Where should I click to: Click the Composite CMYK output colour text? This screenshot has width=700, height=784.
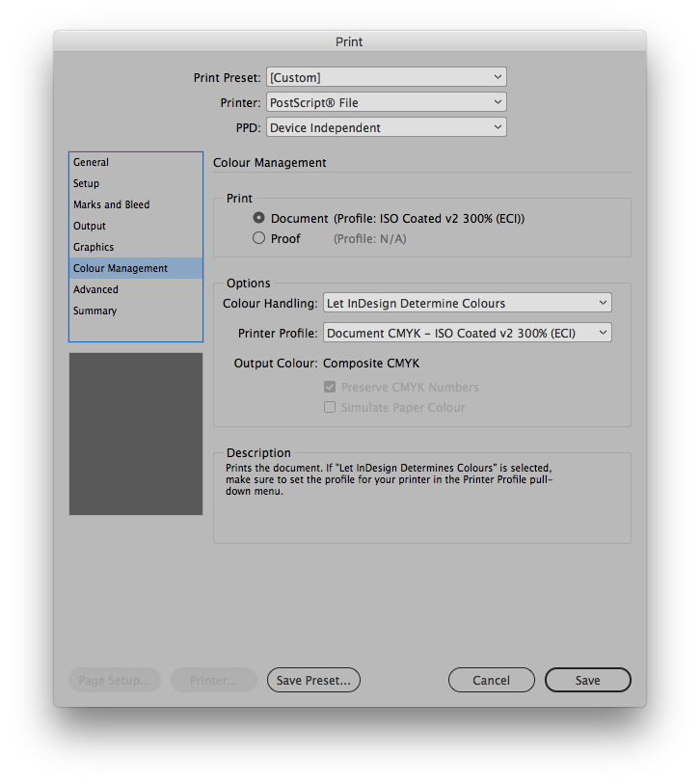tap(371, 364)
